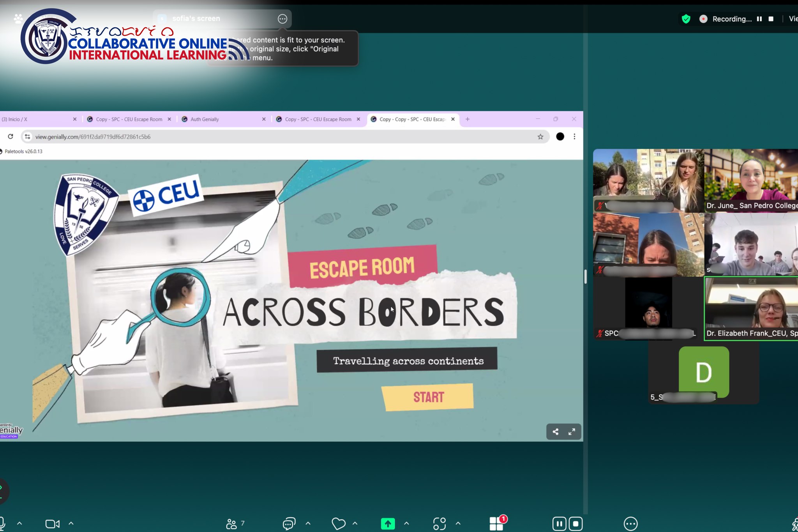The image size is (798, 532).
Task: Open the Chat icon
Action: point(289,523)
